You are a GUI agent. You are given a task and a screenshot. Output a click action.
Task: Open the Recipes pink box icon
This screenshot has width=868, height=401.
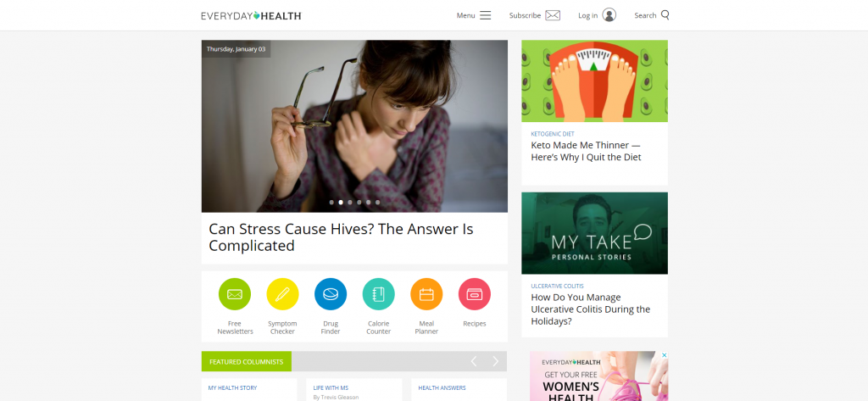pos(475,294)
